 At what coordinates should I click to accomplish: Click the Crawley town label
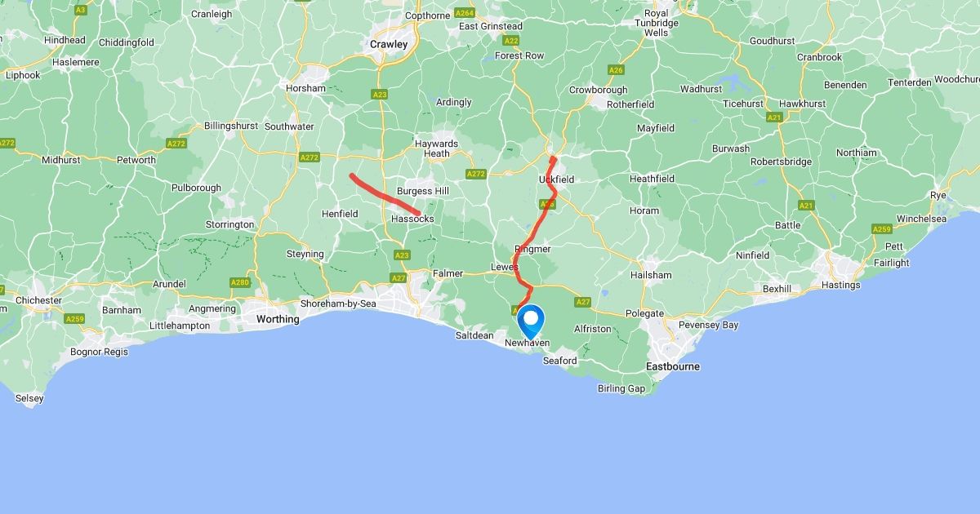click(389, 44)
